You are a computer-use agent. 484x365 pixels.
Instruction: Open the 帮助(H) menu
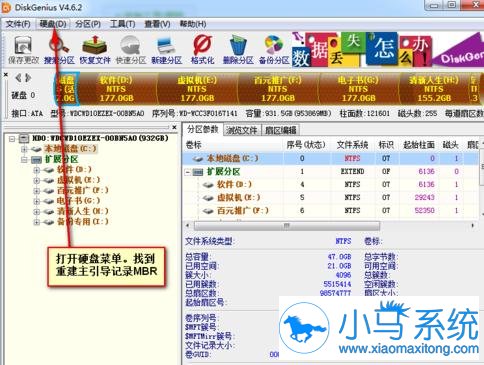pos(193,24)
